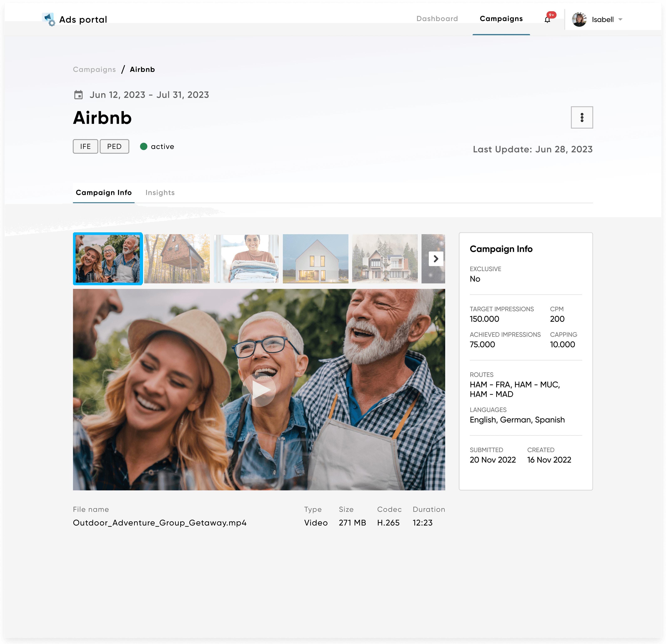Select the white modern house thumbnail
The image size is (666, 644).
click(315, 259)
